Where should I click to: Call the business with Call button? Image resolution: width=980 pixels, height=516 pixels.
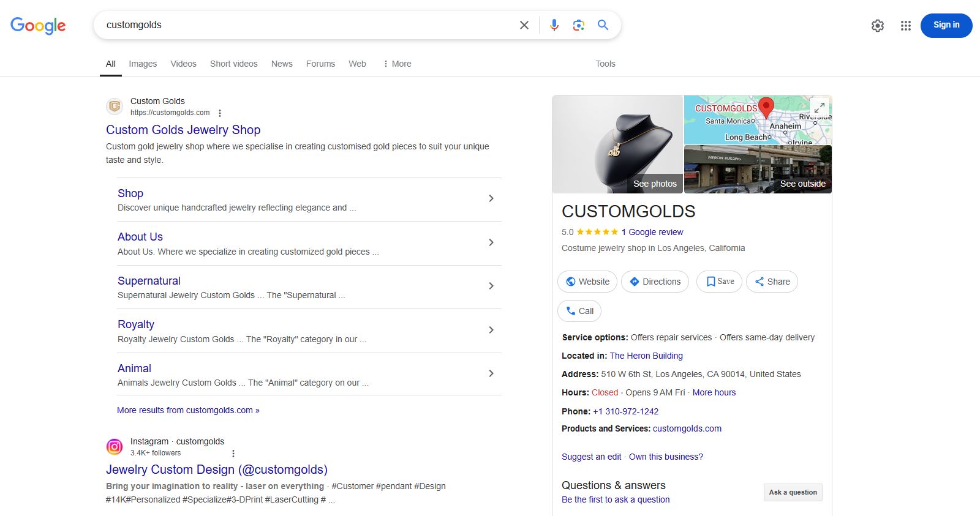tap(579, 311)
